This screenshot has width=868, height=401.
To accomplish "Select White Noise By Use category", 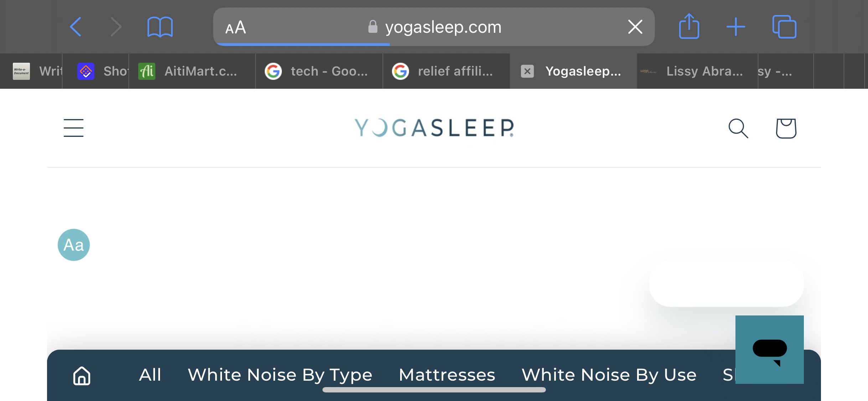I will tap(609, 375).
